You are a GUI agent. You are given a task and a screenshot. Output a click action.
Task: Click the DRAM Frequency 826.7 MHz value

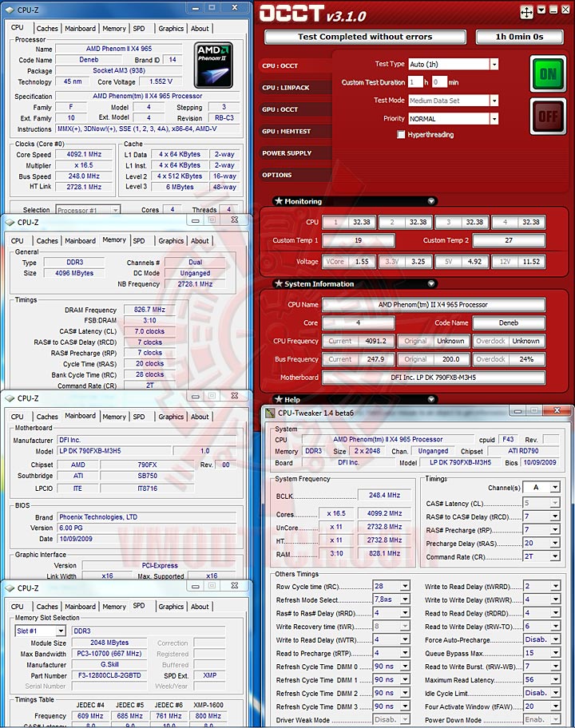click(149, 310)
